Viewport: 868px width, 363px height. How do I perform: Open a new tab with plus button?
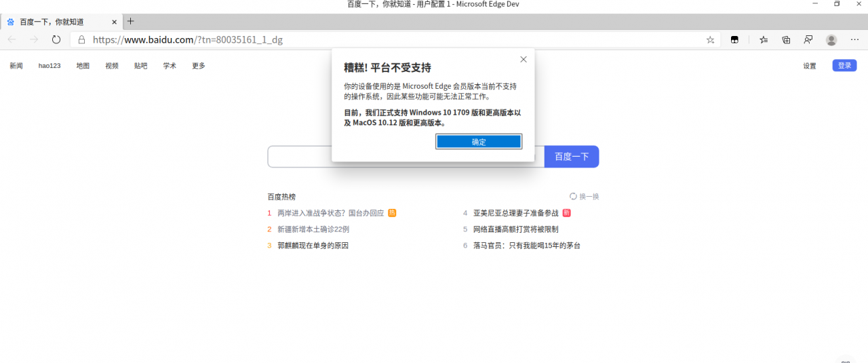tap(131, 22)
